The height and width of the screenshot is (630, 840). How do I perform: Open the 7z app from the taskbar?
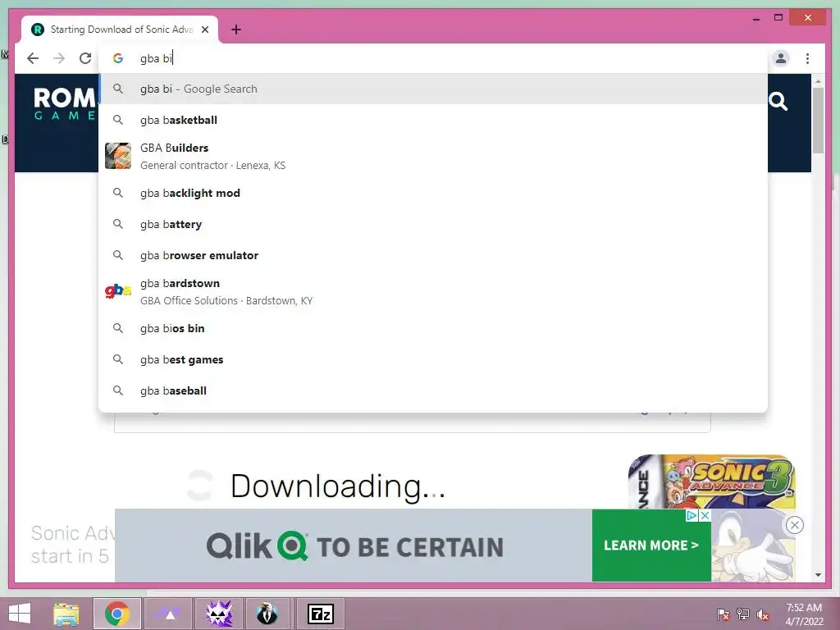(x=321, y=614)
